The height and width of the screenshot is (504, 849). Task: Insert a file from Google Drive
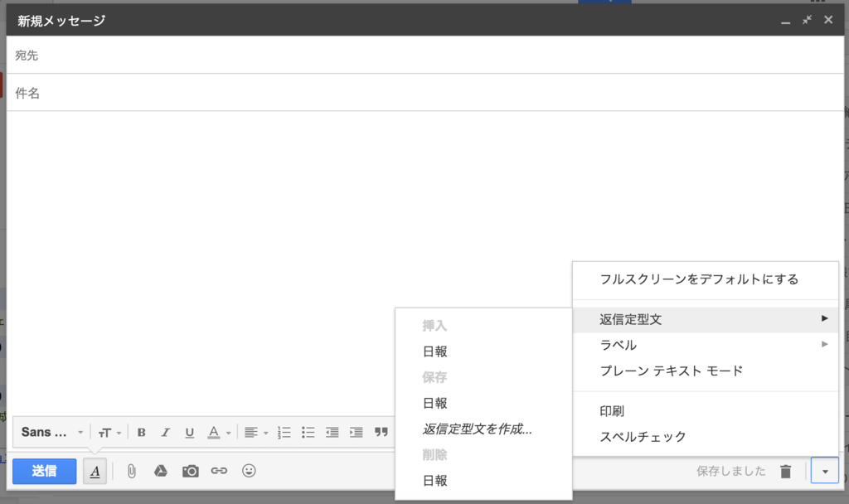coord(159,471)
